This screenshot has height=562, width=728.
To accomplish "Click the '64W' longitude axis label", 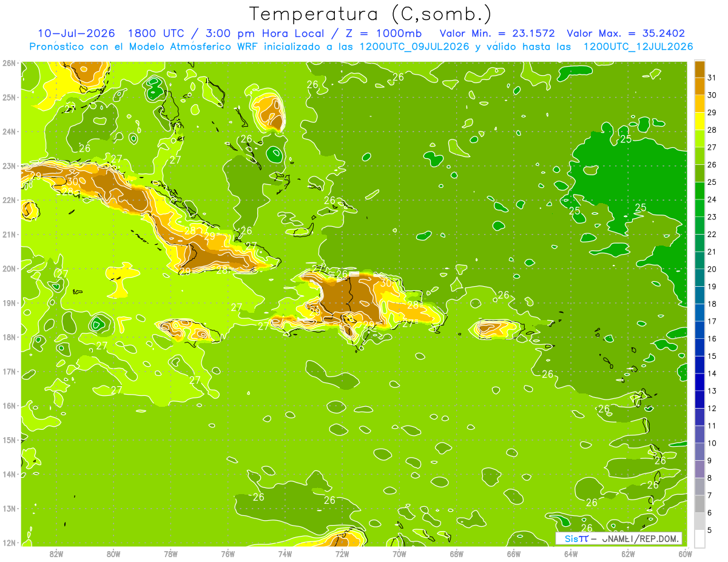I will [x=571, y=553].
